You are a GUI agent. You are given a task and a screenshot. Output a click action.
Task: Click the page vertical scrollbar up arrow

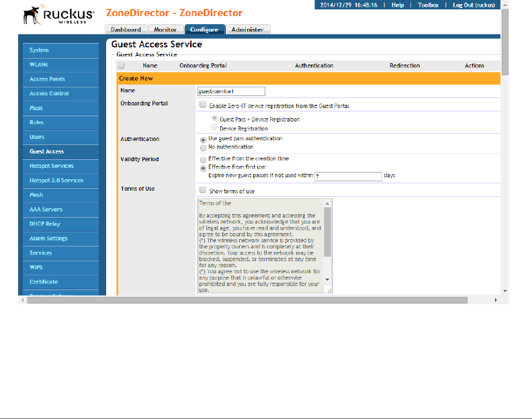505,5
